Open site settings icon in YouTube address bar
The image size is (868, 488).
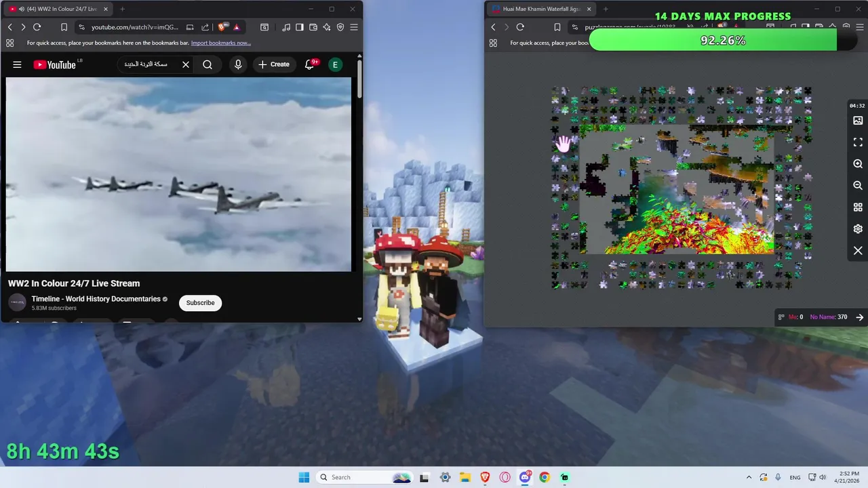point(81,27)
